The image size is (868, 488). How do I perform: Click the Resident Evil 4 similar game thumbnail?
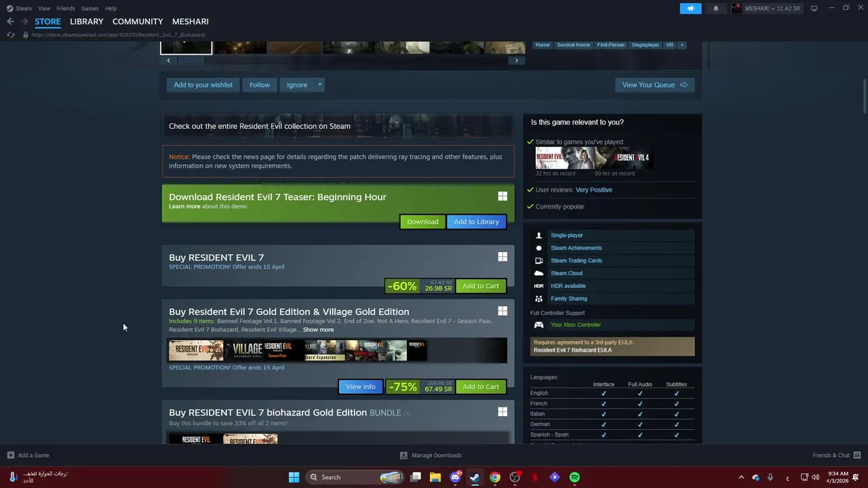(x=625, y=158)
